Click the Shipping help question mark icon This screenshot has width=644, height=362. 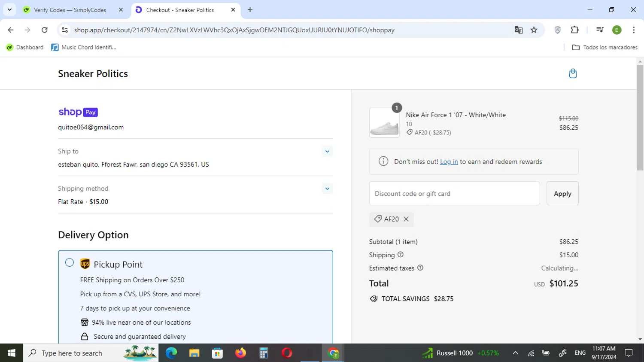tap(401, 255)
